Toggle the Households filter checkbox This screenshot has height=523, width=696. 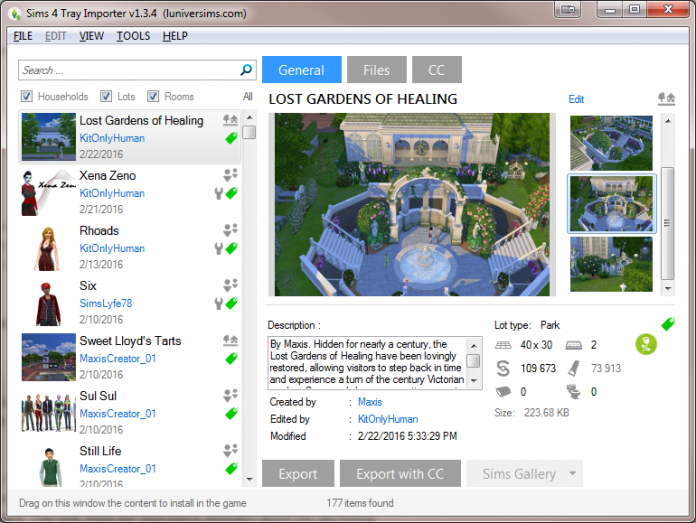27,97
